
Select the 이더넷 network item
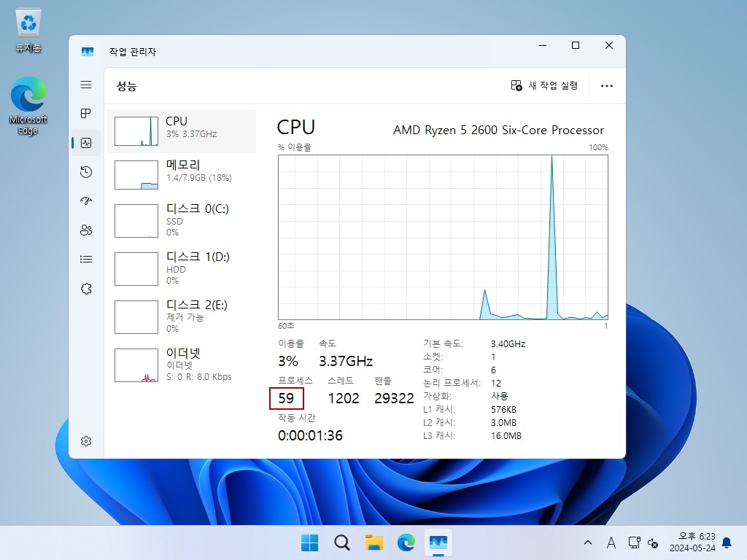182,365
